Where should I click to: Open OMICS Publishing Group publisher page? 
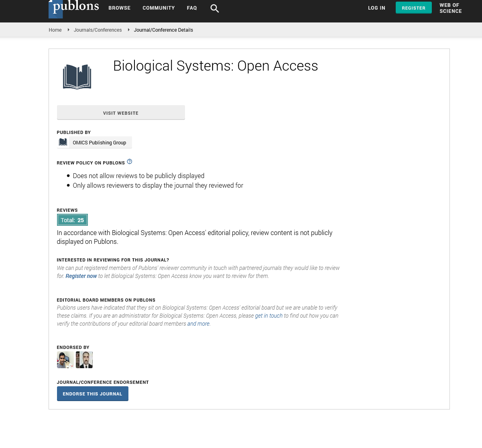[x=100, y=142]
